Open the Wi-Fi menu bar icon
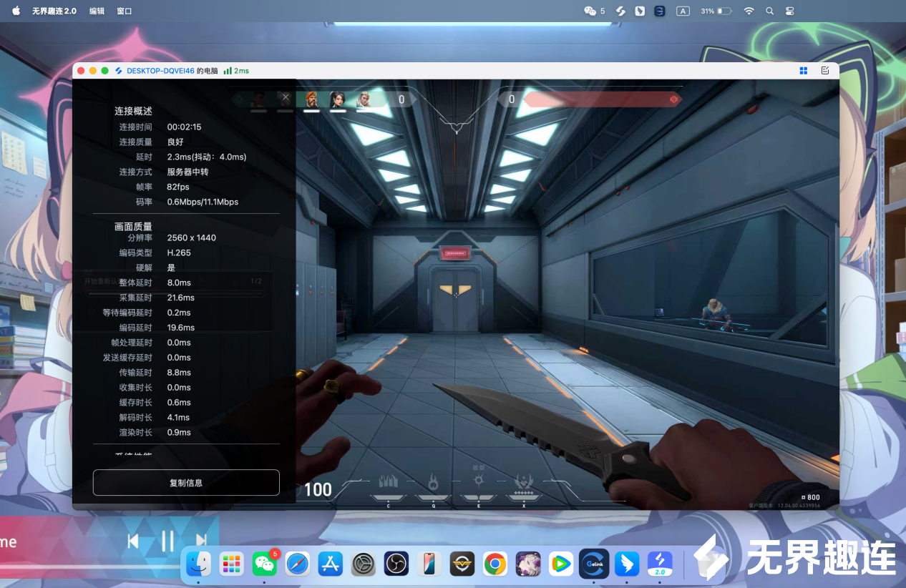Viewport: 906px width, 588px height. tap(749, 11)
